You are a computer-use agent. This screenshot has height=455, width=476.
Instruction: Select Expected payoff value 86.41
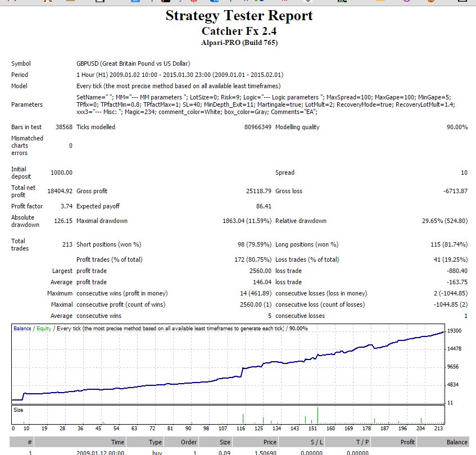tap(264, 206)
